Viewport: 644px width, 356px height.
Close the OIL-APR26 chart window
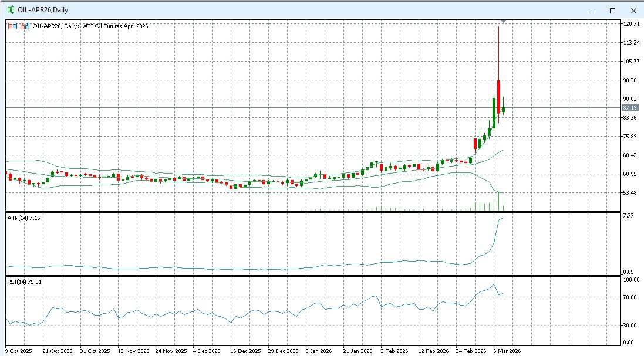pyautogui.click(x=633, y=11)
